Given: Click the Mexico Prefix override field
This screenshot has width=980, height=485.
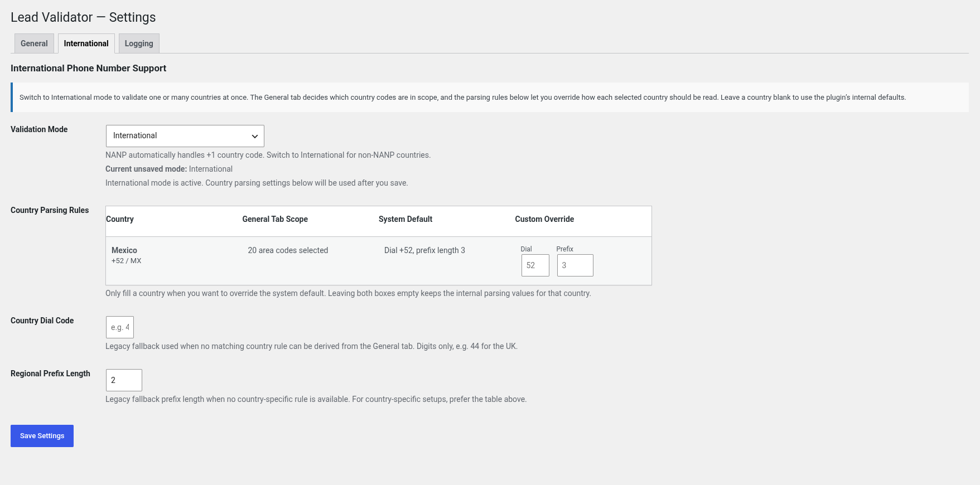Looking at the screenshot, I should 575,265.
